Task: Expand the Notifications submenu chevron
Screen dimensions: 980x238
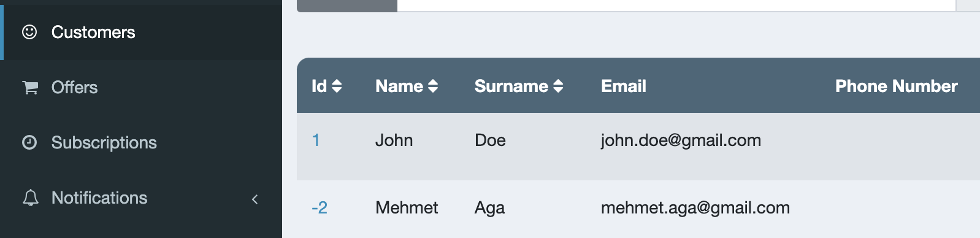Action: (x=255, y=199)
